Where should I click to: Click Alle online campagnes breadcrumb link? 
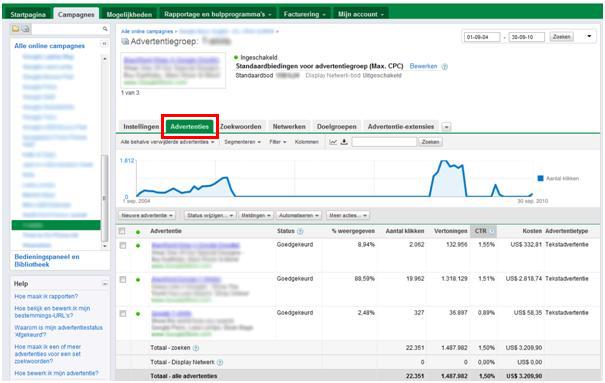pyautogui.click(x=147, y=31)
